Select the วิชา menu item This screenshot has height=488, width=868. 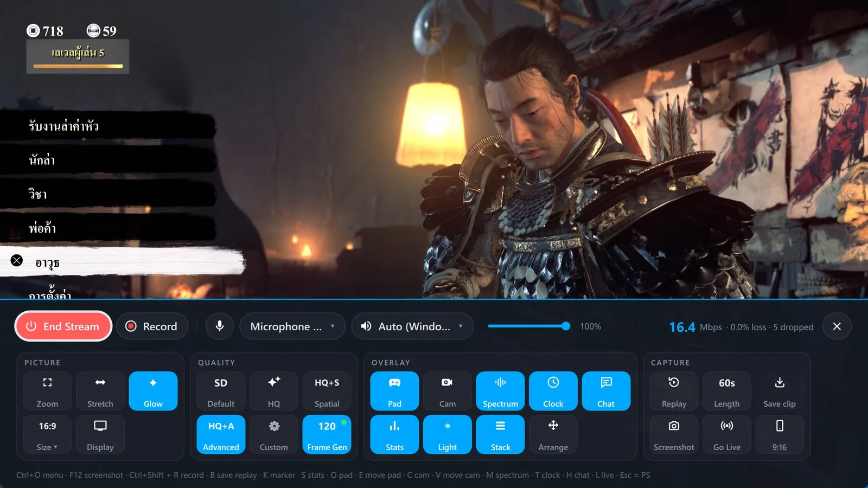coord(107,194)
